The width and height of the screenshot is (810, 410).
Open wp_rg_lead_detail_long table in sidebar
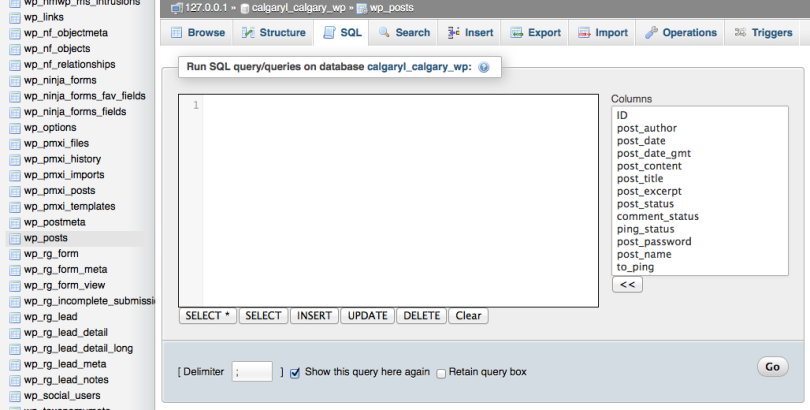click(79, 349)
